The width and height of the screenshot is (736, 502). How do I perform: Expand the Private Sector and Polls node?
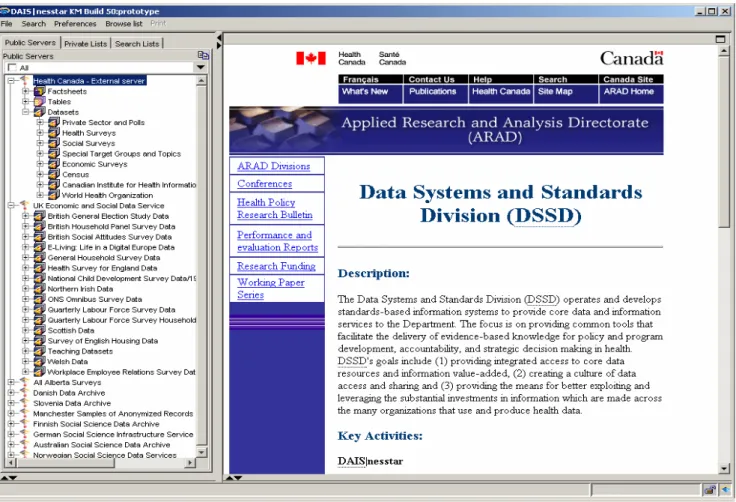click(x=40, y=122)
